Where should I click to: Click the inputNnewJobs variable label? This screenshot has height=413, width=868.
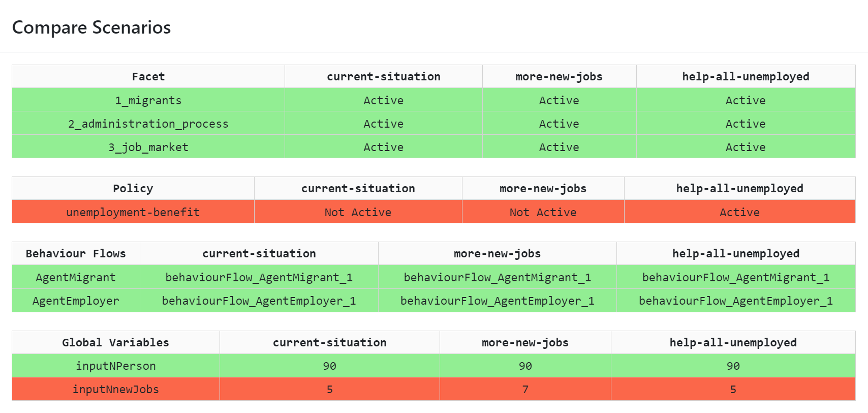tap(115, 390)
